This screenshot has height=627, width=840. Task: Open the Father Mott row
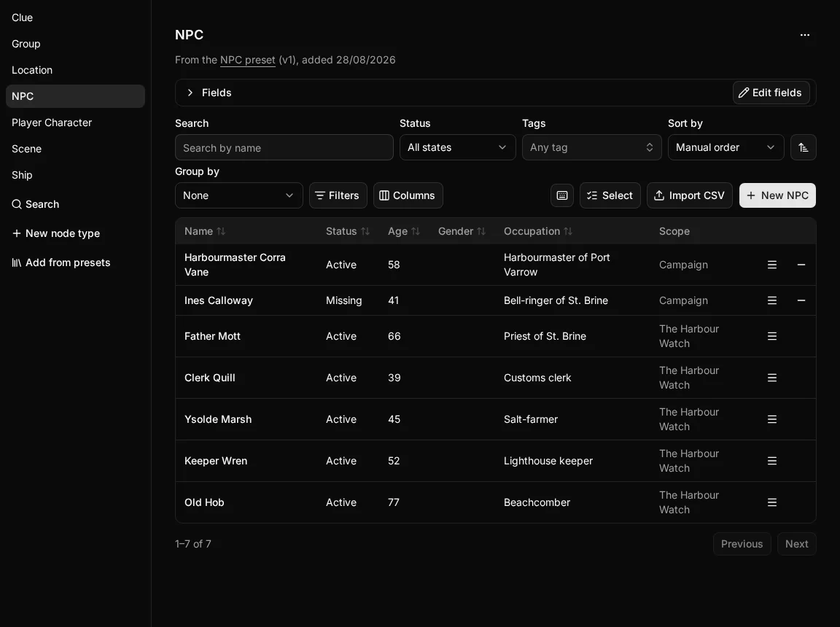point(496,336)
